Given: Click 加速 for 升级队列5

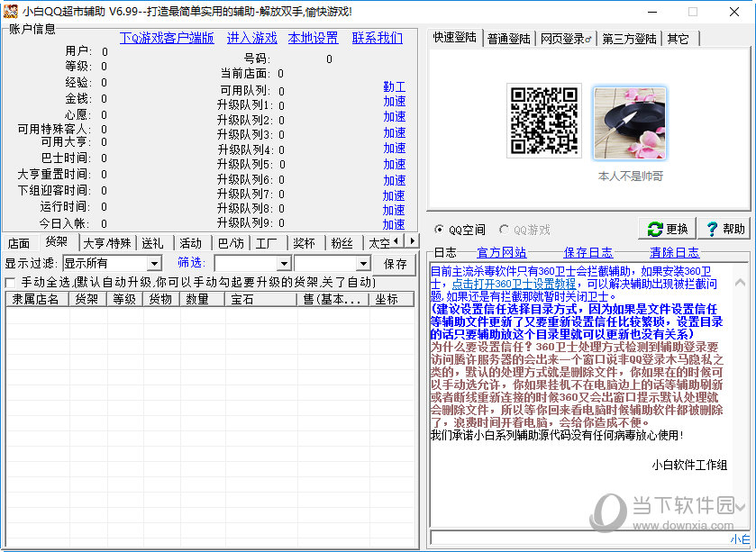Looking at the screenshot, I should (394, 164).
